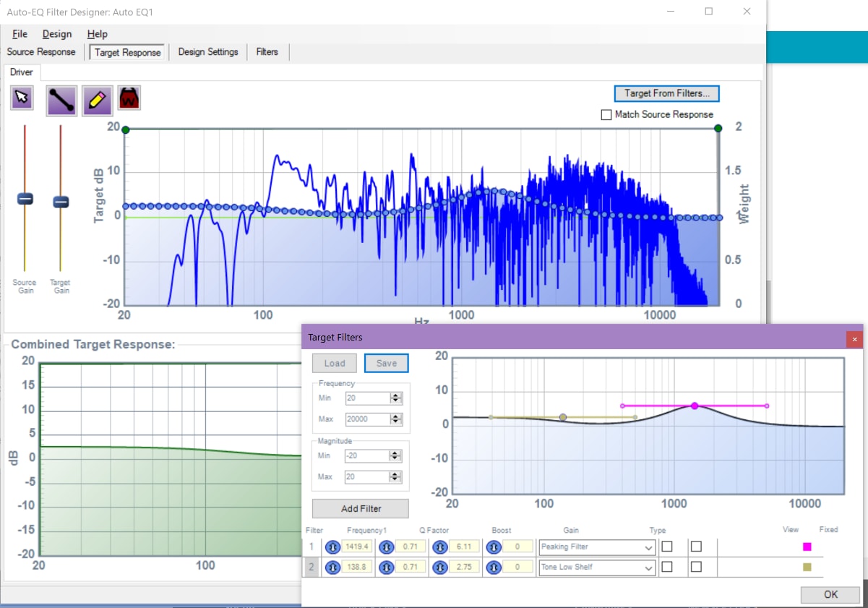Screen dimensions: 868x608
Task: Click the Frequency Max field showing 20000
Action: click(368, 419)
